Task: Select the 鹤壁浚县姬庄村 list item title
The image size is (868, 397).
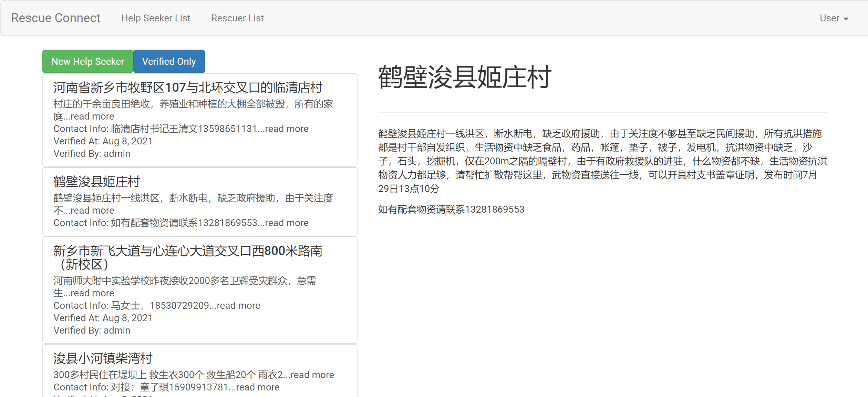Action: 96,182
